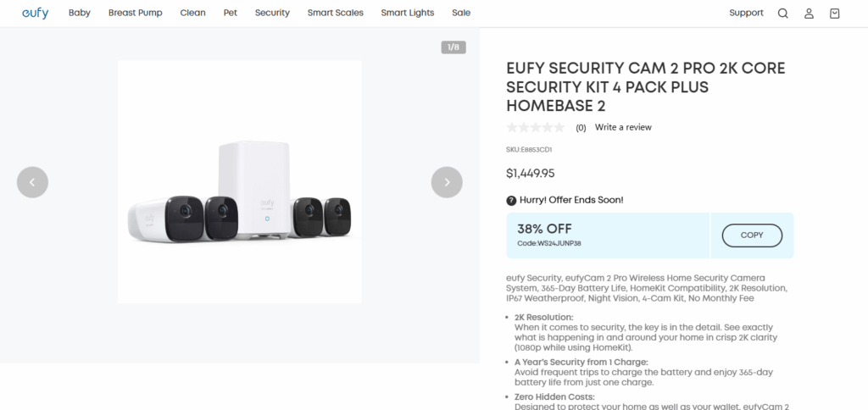Open the Security menu
Image resolution: width=868 pixels, height=410 pixels.
coord(272,13)
